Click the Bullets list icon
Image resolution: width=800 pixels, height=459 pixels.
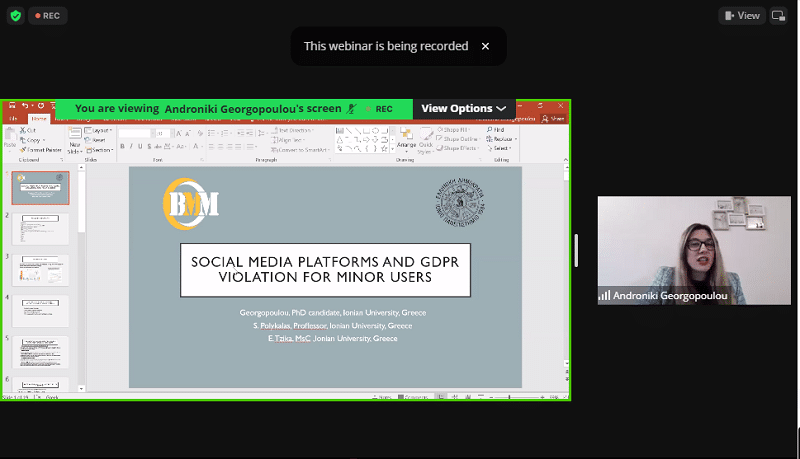[211, 133]
